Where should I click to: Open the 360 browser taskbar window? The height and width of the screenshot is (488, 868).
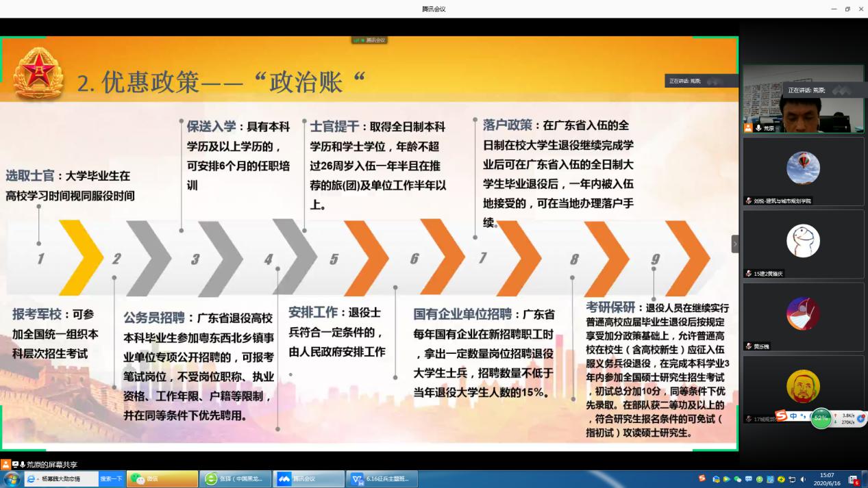pos(236,479)
